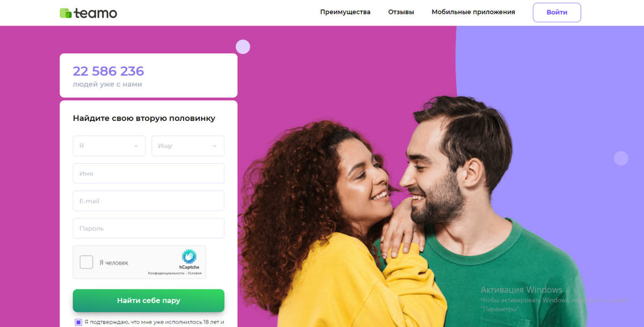Screen dimensions: 644x327
Task: Focus the Имя input field
Action: click(149, 173)
